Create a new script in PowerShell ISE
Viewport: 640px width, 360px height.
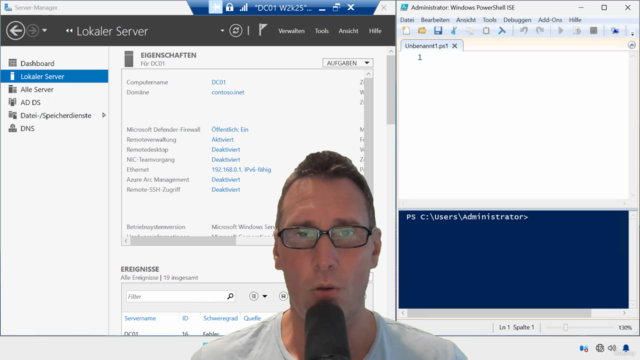[x=406, y=31]
